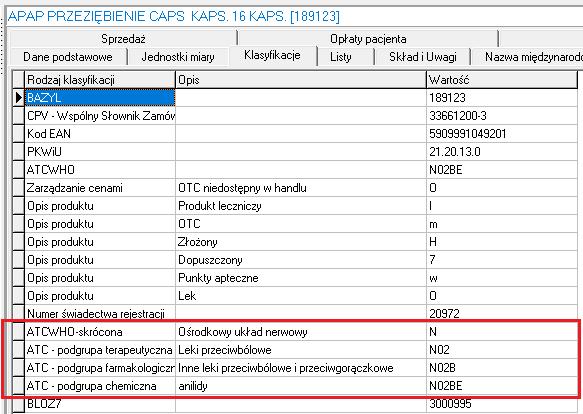This screenshot has height=414, width=583.
Task: Click PKWiU value 21.20.13.0
Action: point(502,152)
